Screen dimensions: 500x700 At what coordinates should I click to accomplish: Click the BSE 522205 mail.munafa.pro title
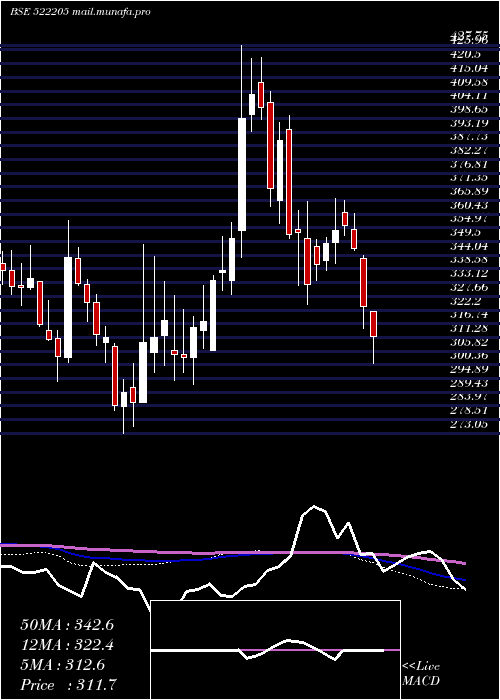click(x=80, y=12)
